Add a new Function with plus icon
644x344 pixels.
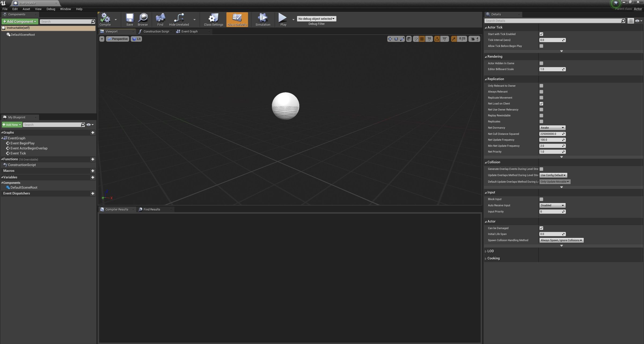coord(93,159)
